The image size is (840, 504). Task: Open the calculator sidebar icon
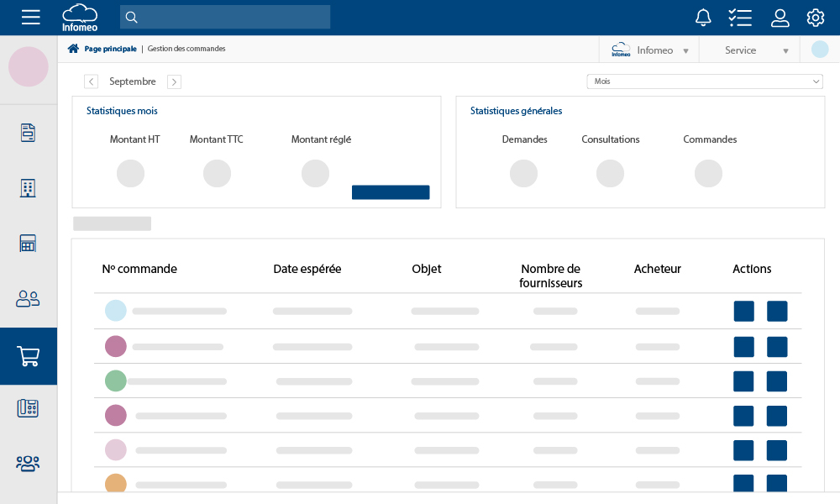coord(29,244)
